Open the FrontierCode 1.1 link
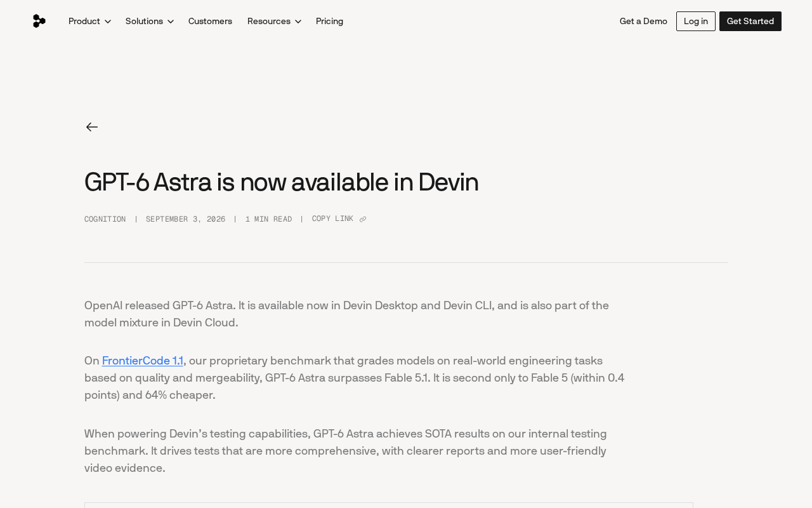 click(x=143, y=361)
